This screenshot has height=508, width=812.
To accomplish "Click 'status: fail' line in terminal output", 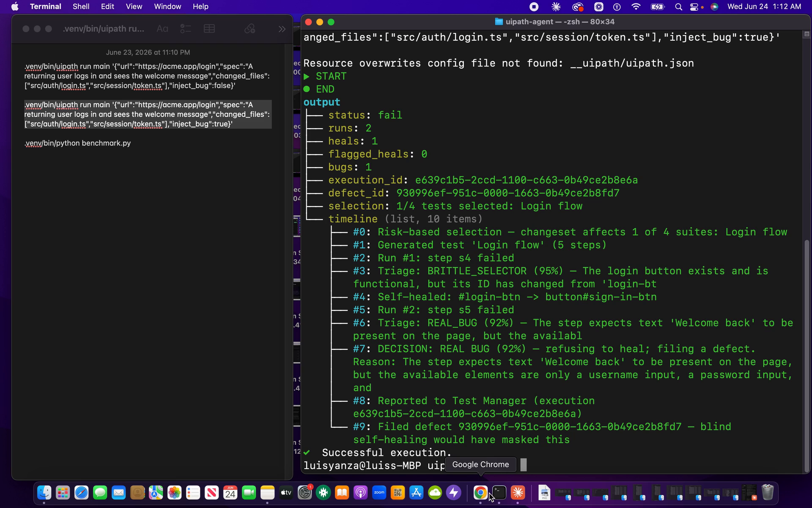I will click(365, 115).
